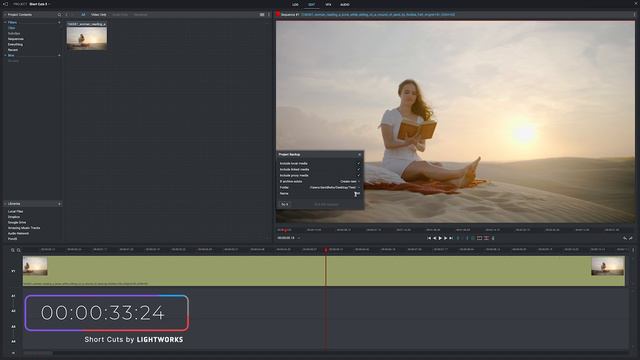Open the viewer options menu at far right
The width and height of the screenshot is (640, 360).
click(x=634, y=15)
